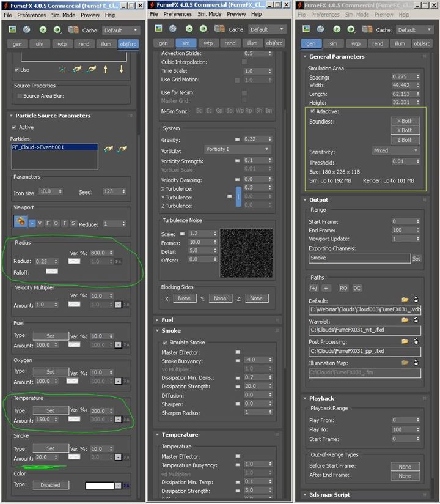Open Sensitivity dropdown showing Mixed
The width and height of the screenshot is (440, 504).
(395, 150)
